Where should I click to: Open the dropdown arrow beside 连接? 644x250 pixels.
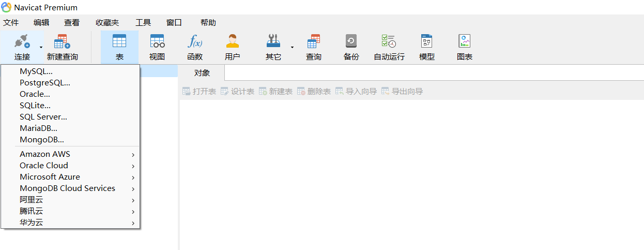click(x=41, y=47)
